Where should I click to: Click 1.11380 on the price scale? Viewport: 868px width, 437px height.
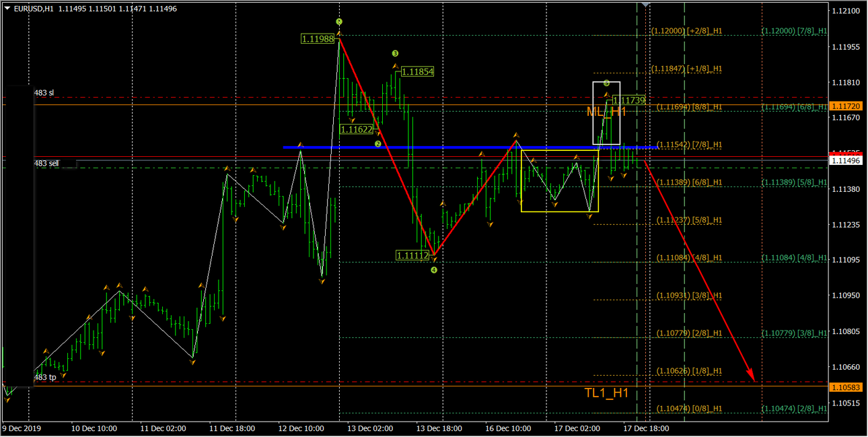[846, 189]
